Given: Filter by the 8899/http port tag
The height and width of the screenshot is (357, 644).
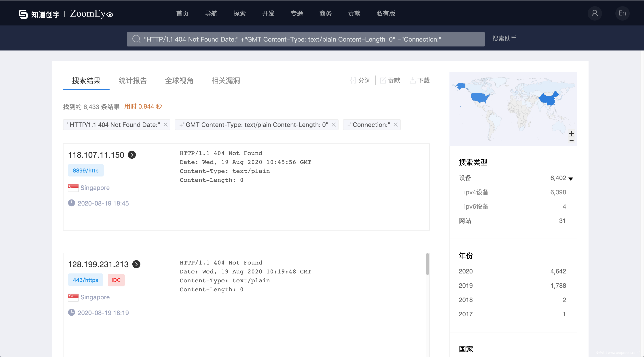Looking at the screenshot, I should (x=85, y=171).
